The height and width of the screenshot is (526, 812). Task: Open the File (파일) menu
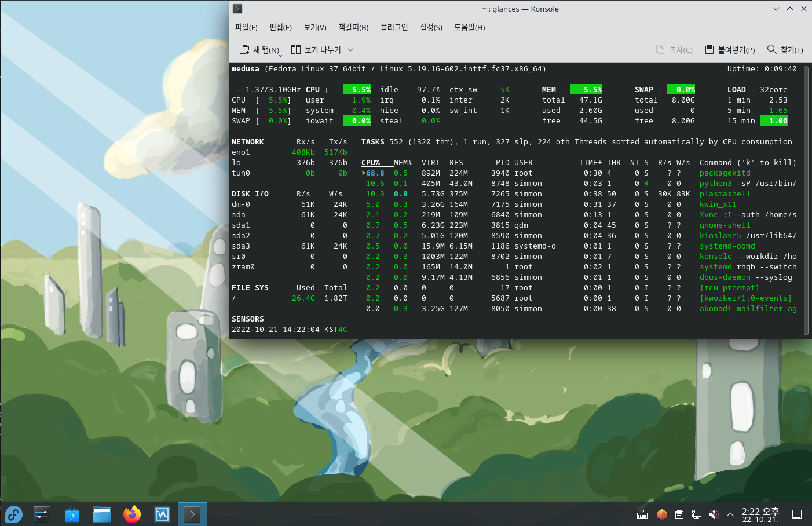click(x=246, y=27)
